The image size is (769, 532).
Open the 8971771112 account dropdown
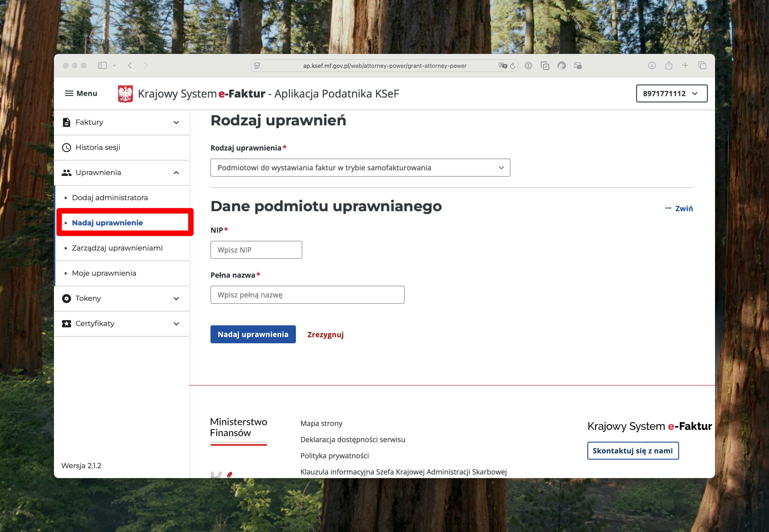(671, 94)
